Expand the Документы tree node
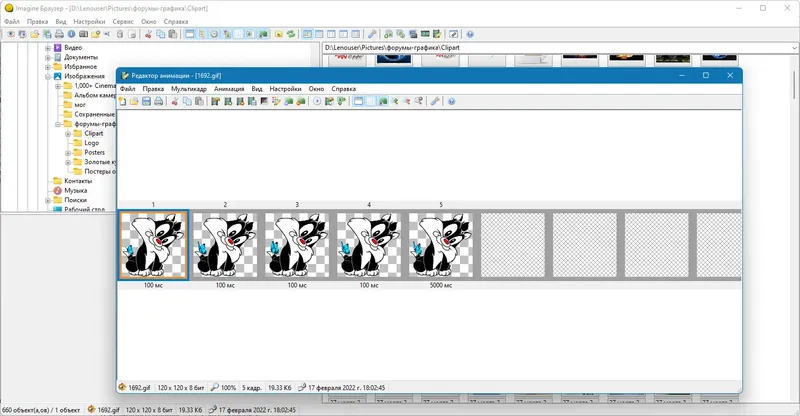 point(48,58)
